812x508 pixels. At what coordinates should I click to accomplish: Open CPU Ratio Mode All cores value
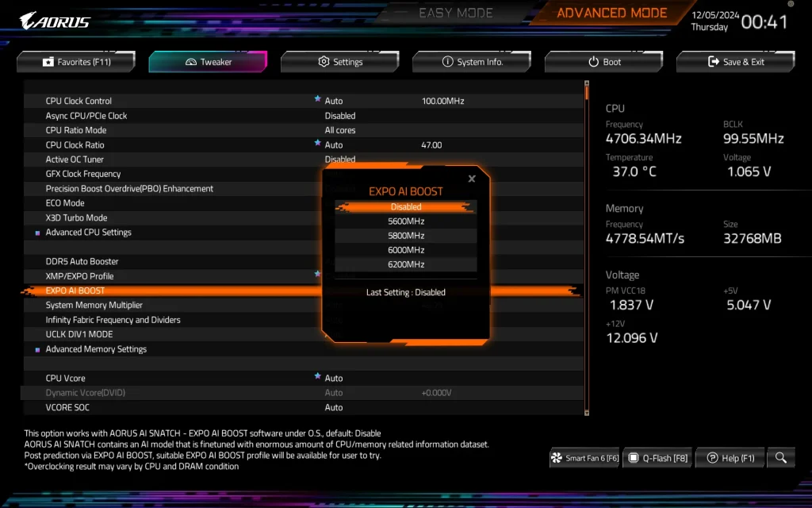pyautogui.click(x=340, y=130)
